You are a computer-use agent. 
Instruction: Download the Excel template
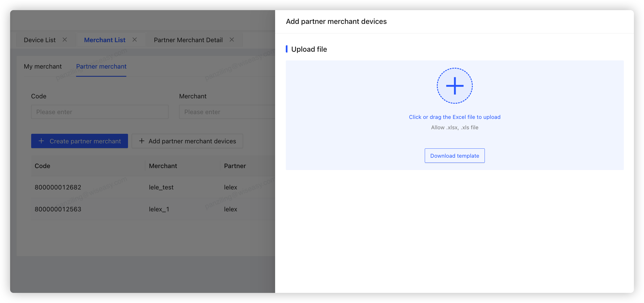[455, 156]
